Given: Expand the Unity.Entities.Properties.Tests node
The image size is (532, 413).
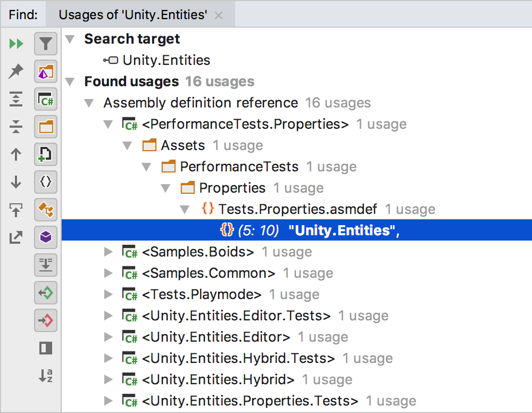Looking at the screenshot, I should [108, 401].
